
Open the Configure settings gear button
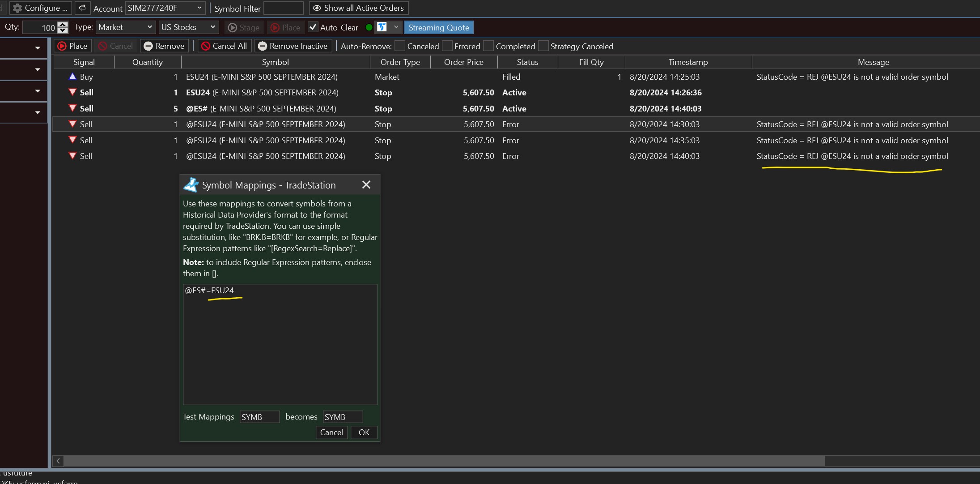tap(40, 8)
